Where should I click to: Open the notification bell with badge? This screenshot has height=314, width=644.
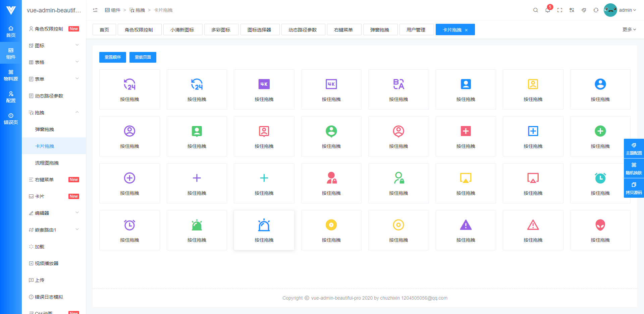click(548, 10)
